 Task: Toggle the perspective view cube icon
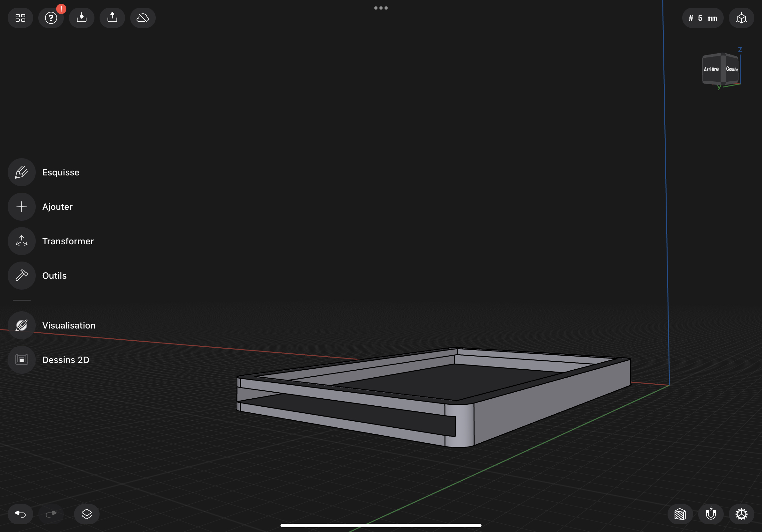(742, 18)
